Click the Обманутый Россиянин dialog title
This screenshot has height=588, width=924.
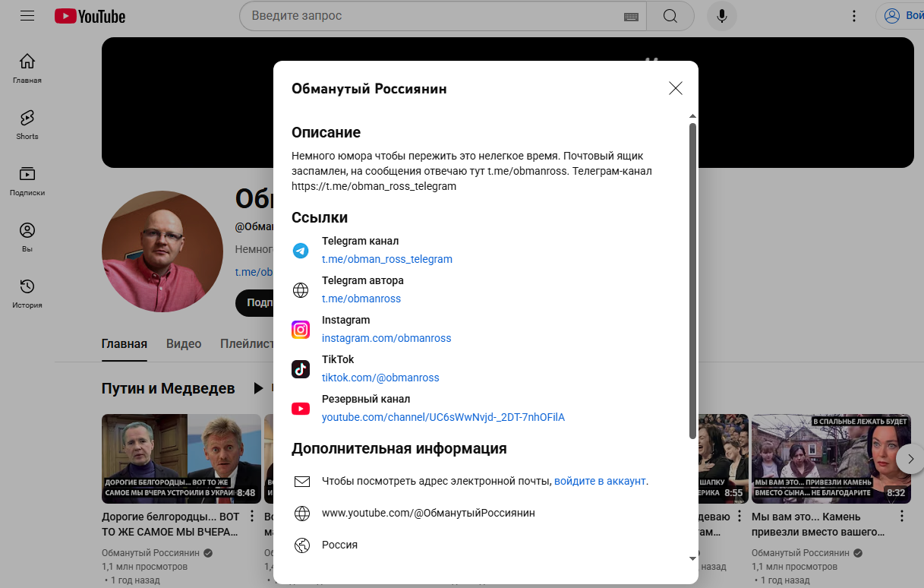pos(369,89)
